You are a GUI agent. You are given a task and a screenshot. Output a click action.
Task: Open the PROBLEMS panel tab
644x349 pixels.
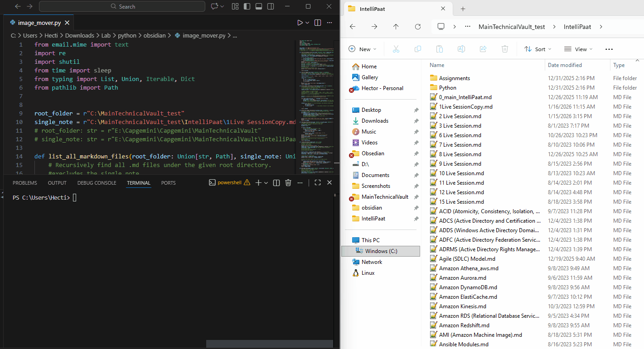point(25,183)
